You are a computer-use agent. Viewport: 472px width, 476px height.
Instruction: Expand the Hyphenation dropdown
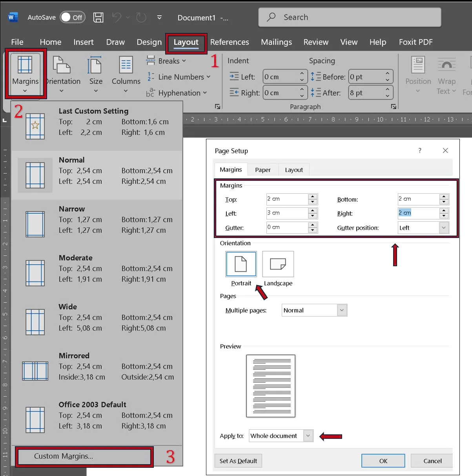click(x=176, y=93)
